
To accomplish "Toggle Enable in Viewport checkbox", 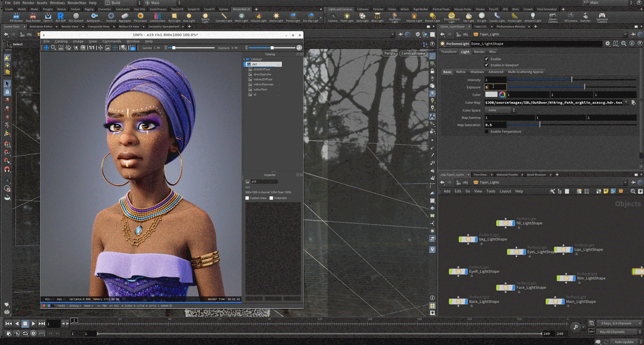I will point(487,65).
